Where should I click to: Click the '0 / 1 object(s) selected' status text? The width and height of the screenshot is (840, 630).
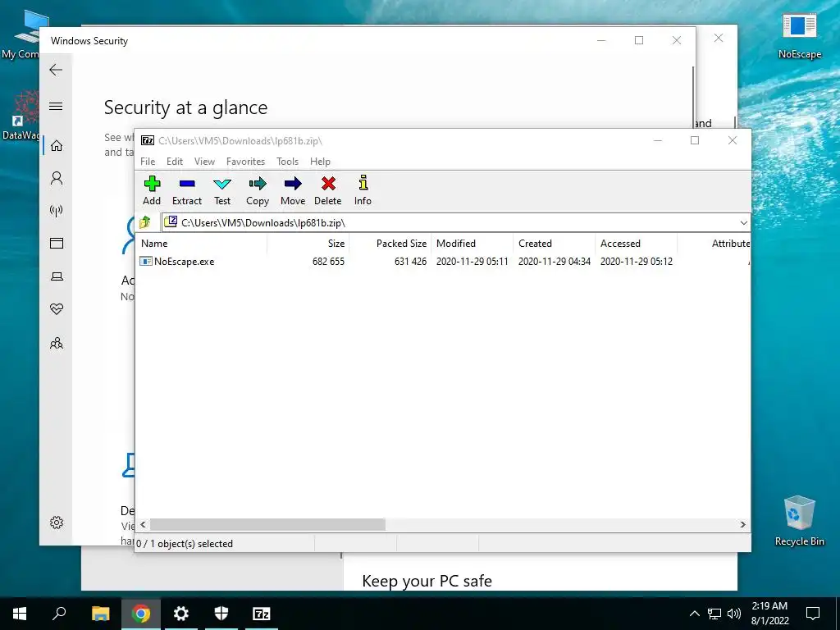click(x=185, y=544)
